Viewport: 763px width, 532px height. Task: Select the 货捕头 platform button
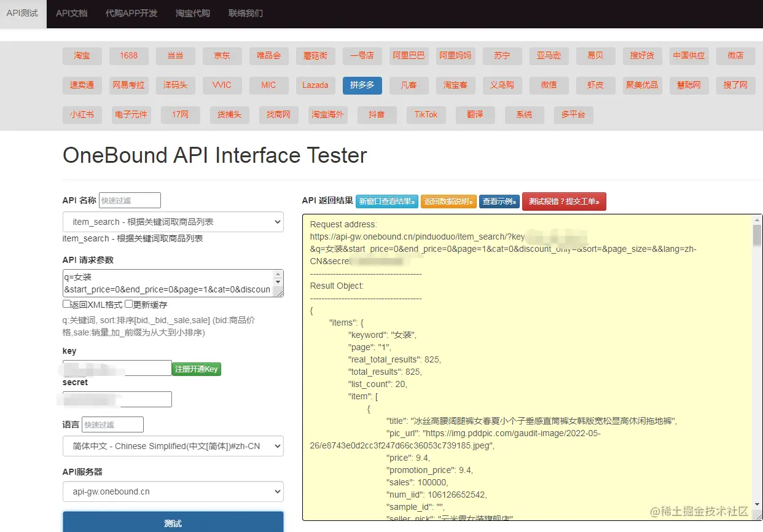pyautogui.click(x=230, y=115)
